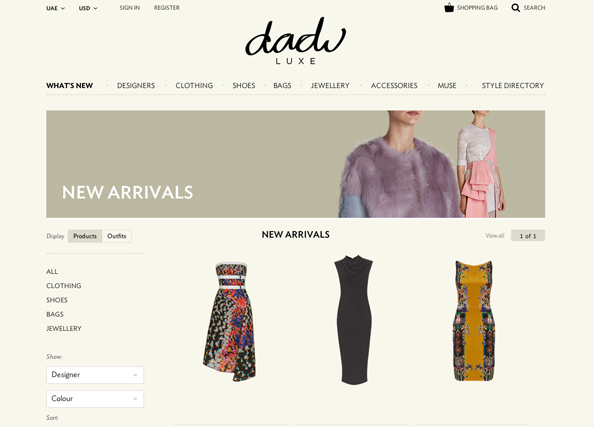Click the dadu LUXE logo
This screenshot has width=594, height=427.
pyautogui.click(x=295, y=41)
